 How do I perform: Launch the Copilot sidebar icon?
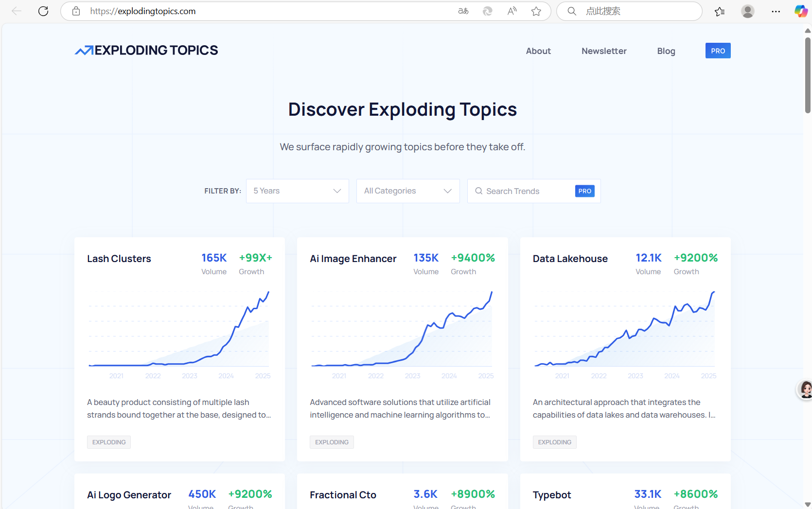[801, 11]
